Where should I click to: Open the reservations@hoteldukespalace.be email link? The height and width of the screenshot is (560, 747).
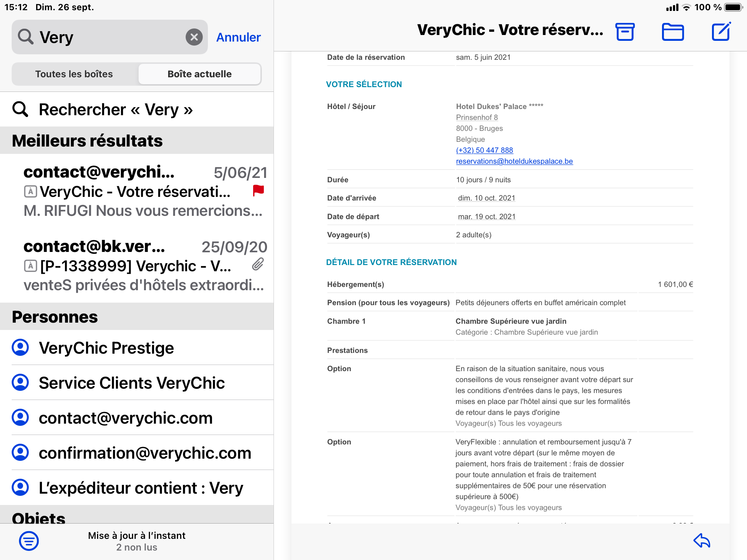[x=514, y=161]
